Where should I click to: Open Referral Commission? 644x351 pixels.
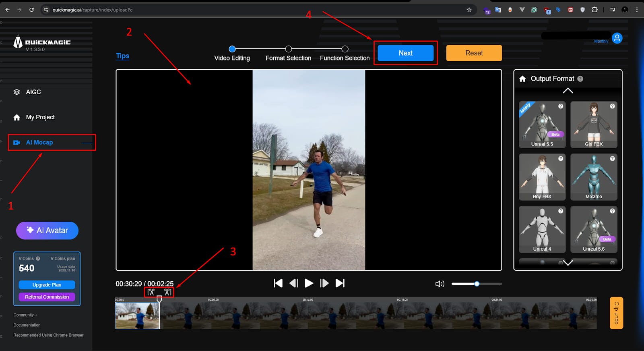pos(47,297)
